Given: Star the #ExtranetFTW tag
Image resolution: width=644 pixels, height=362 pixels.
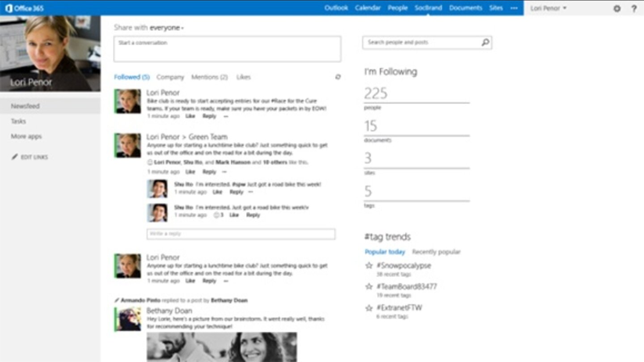Looking at the screenshot, I should point(369,307).
